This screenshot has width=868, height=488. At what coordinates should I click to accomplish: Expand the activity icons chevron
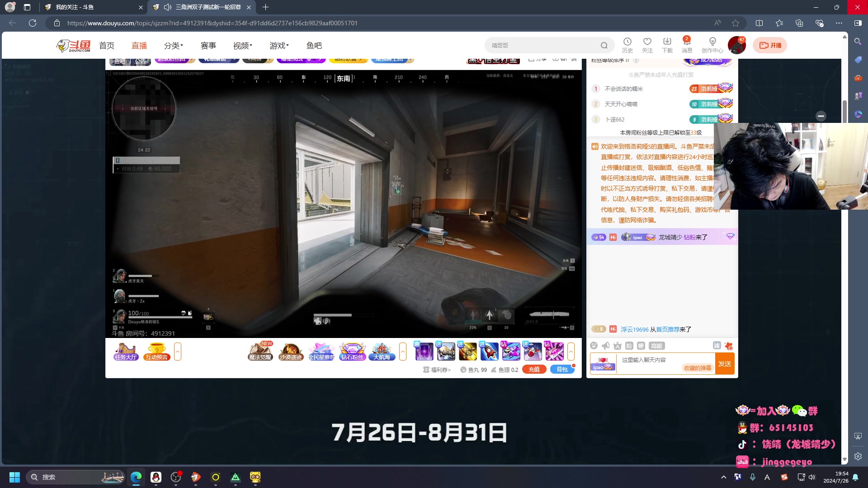[x=403, y=351]
